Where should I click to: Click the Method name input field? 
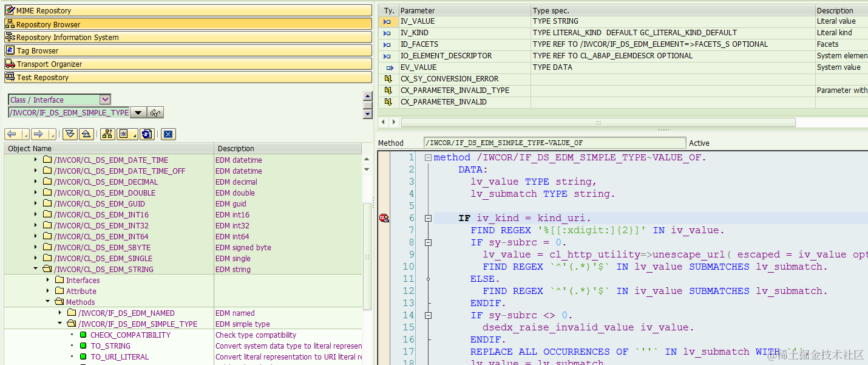click(555, 143)
